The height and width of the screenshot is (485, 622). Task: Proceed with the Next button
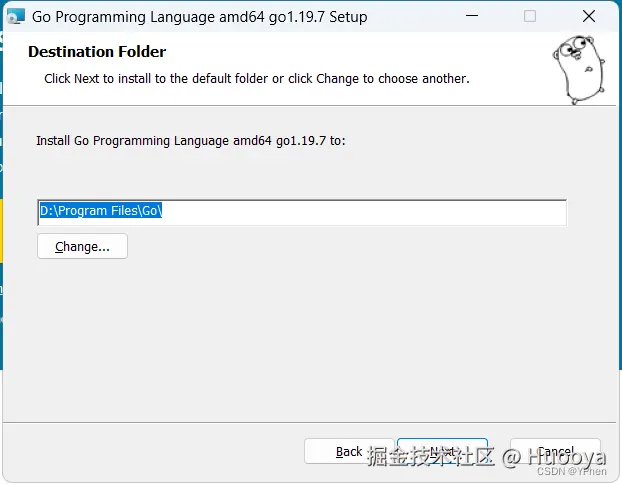(x=442, y=451)
